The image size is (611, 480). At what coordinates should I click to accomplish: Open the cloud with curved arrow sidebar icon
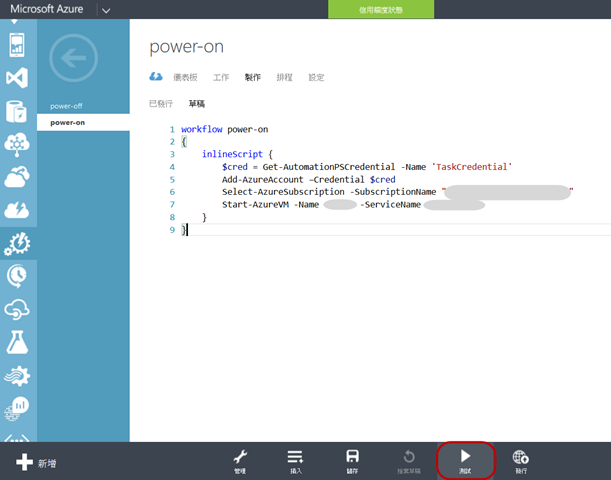17,177
